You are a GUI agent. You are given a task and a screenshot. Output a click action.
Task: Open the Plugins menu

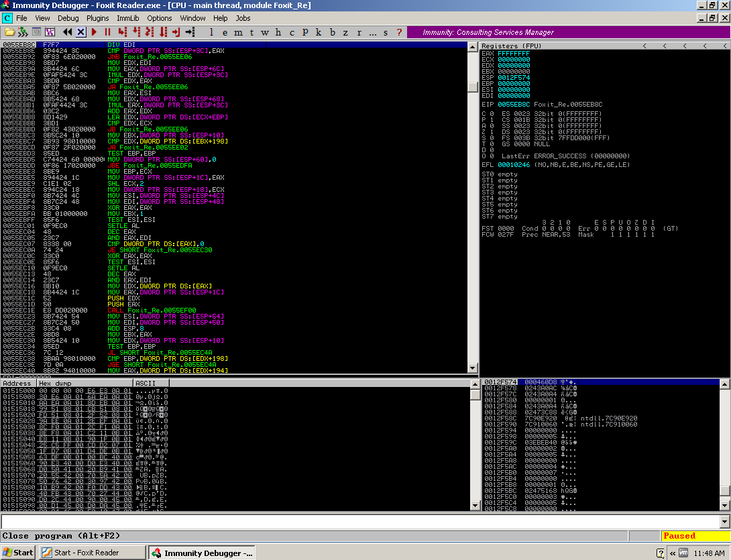click(97, 18)
